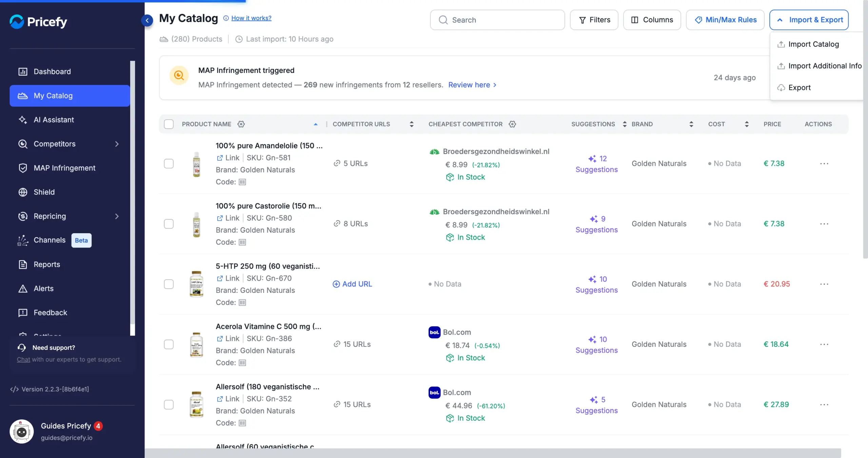
Task: Click the Guides Pricefy robot avatar
Action: point(22,432)
